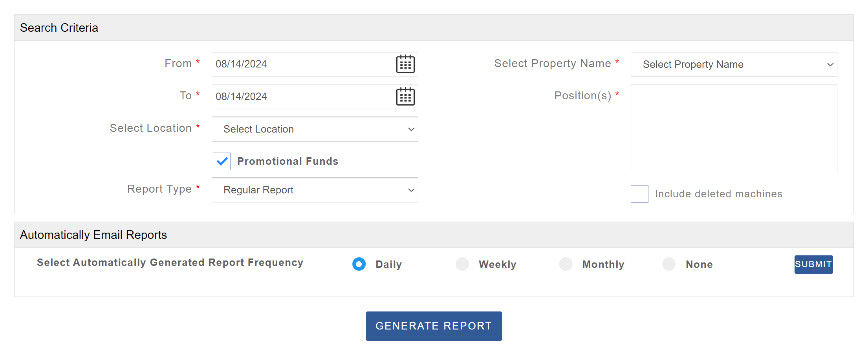Click the GENERATE REPORT button
The height and width of the screenshot is (355, 868).
[x=434, y=326]
